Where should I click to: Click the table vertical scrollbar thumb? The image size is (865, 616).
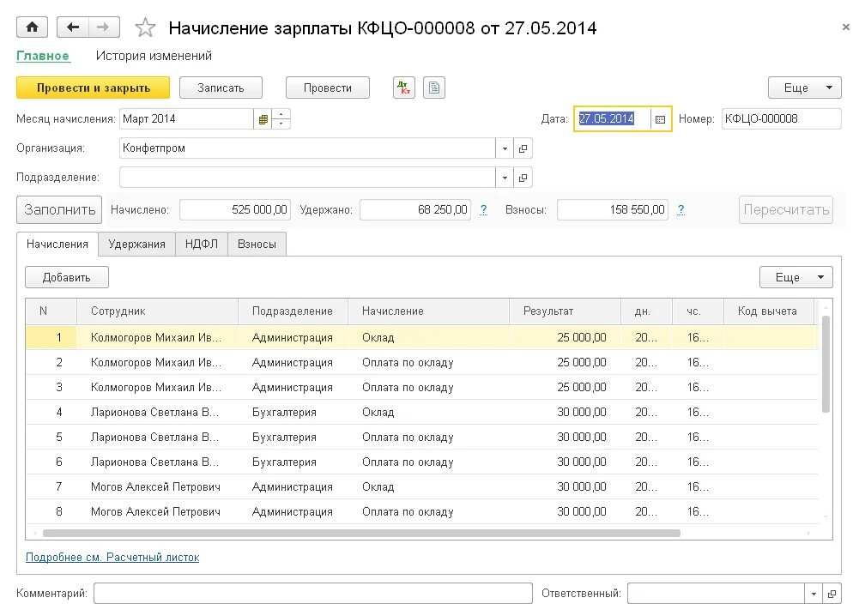coord(826,365)
